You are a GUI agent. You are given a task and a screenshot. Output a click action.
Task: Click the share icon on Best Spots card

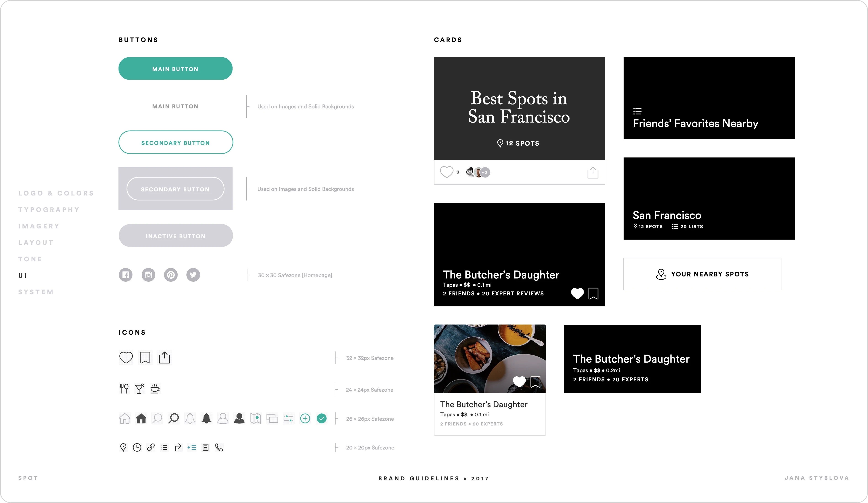pyautogui.click(x=593, y=172)
